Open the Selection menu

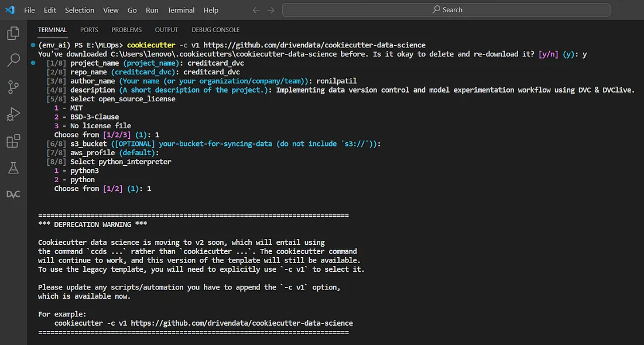click(x=79, y=11)
